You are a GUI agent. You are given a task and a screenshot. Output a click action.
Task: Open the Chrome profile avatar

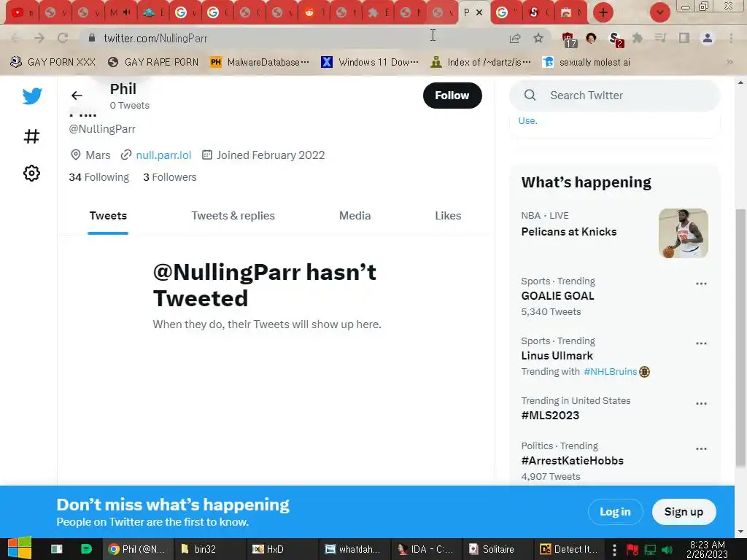pyautogui.click(x=708, y=38)
